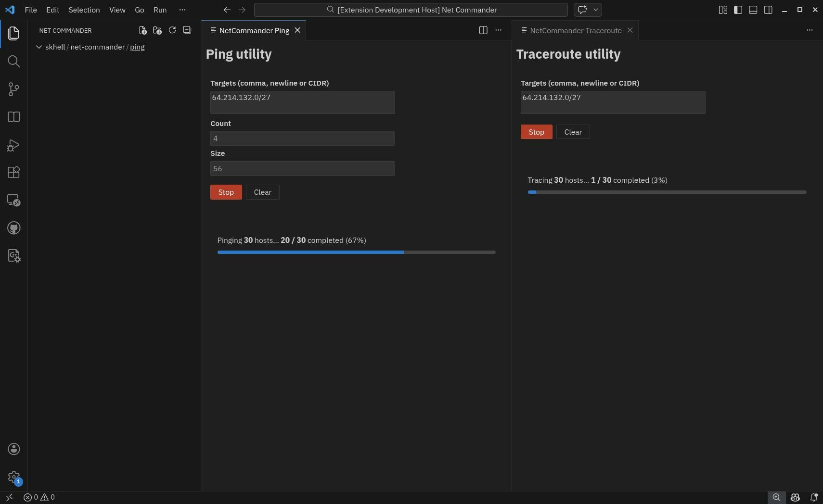This screenshot has width=823, height=504.
Task: Open the GitHub view icon
Action: coord(13,228)
